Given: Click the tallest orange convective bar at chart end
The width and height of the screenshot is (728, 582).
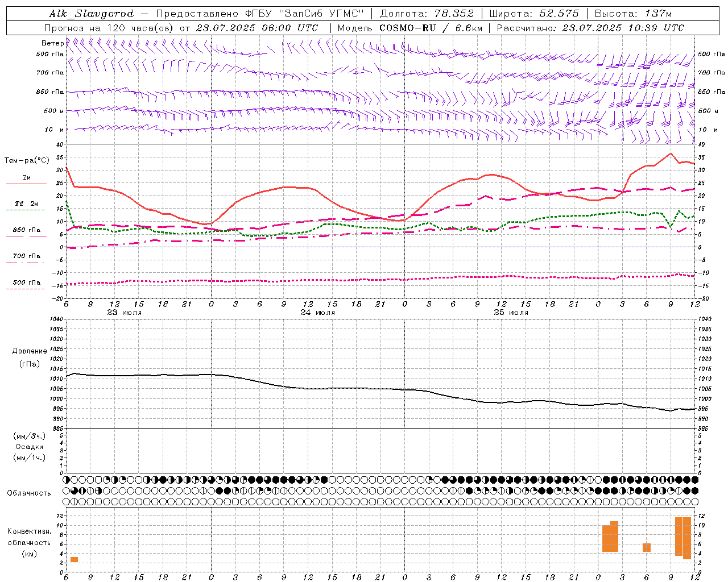Looking at the screenshot, I should point(687,538).
